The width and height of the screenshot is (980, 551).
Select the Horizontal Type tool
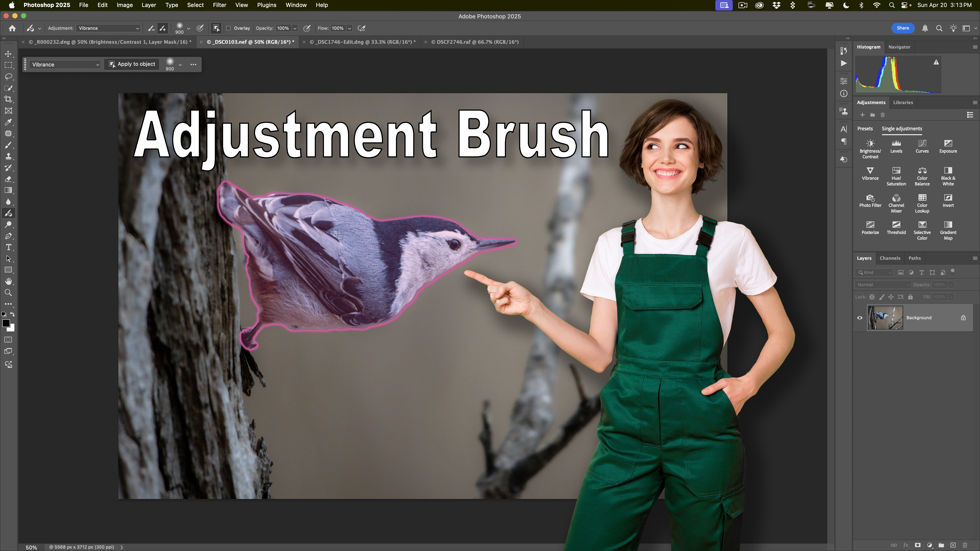pos(8,248)
